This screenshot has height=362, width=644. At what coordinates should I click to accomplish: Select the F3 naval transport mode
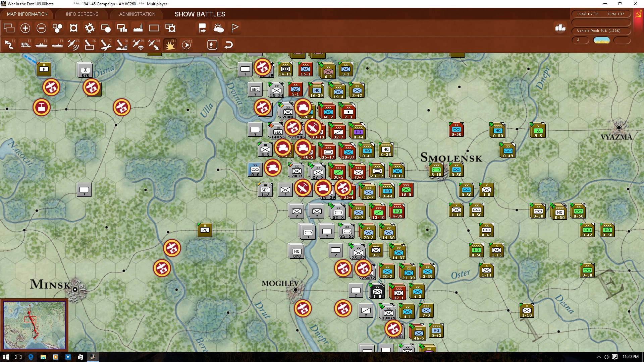pos(42,45)
